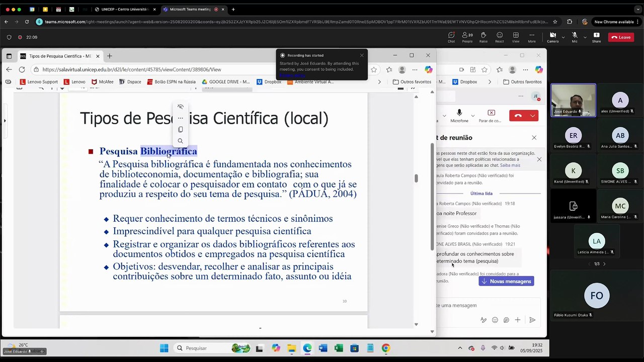Open the Teams Chat panel
Screen dimensions: 644x362
(451, 37)
